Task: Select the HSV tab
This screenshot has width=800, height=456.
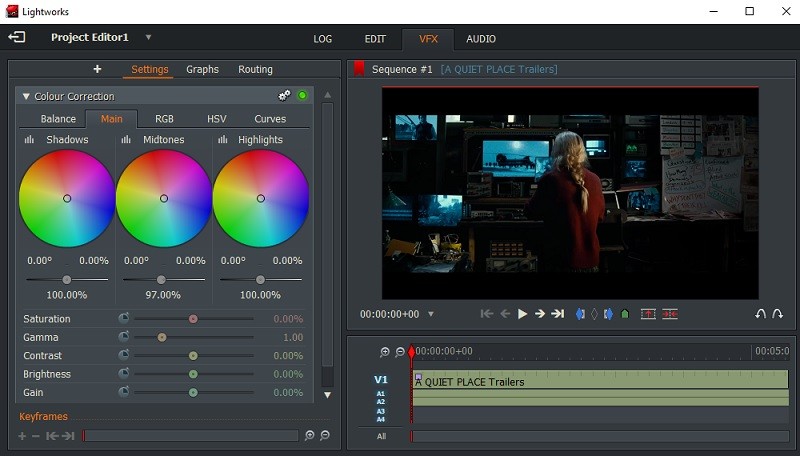Action: click(x=216, y=119)
